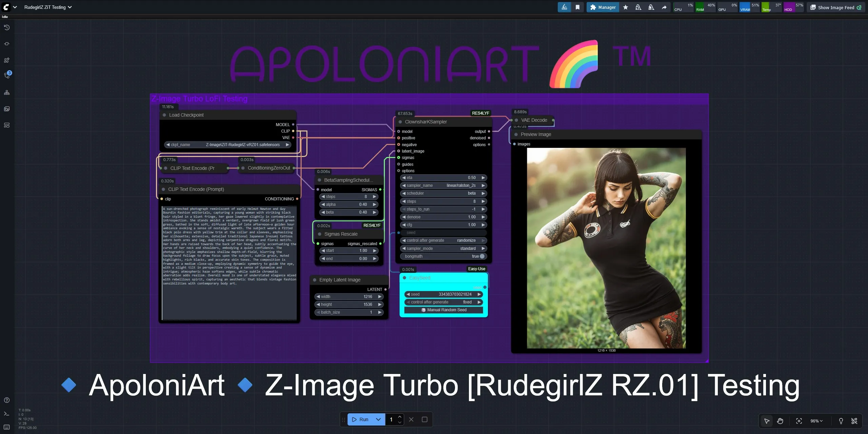Decrease height value in Empty Latent Image
The height and width of the screenshot is (434, 868).
pos(318,304)
